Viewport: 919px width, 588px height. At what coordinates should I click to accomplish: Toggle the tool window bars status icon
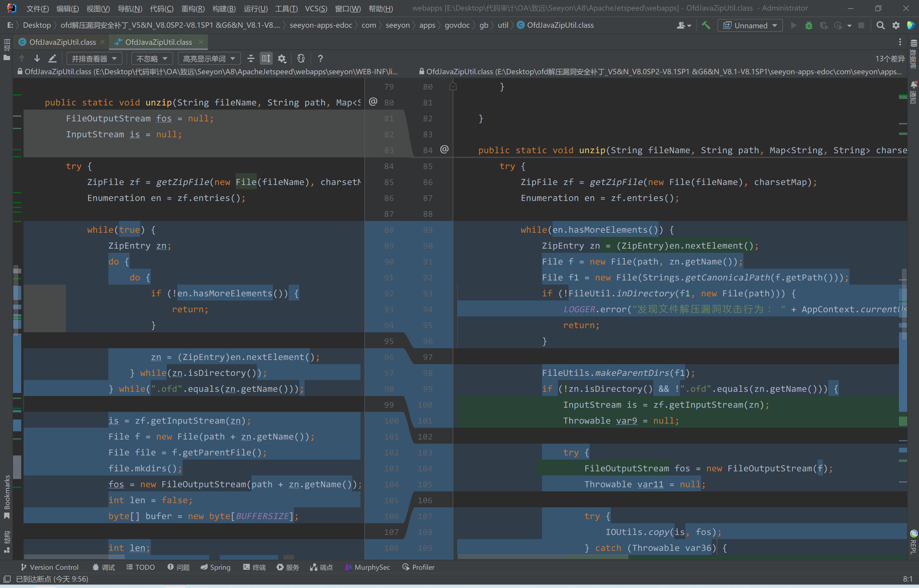6,579
